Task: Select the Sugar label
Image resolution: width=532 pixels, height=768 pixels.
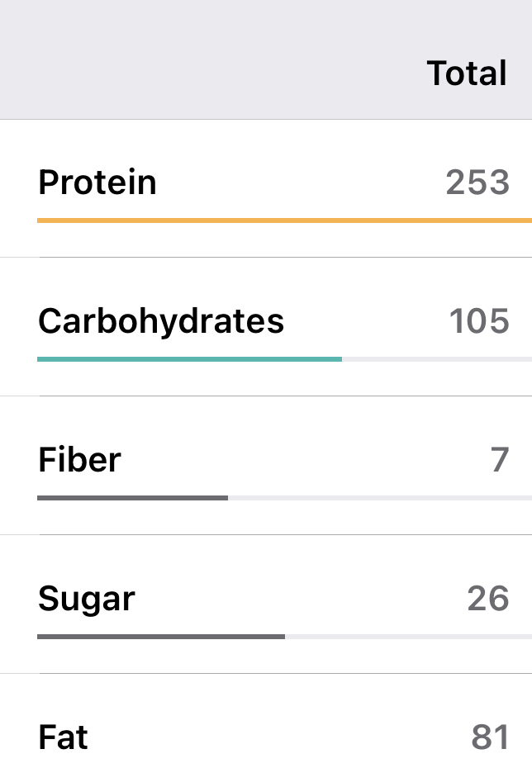Action: [x=86, y=599]
